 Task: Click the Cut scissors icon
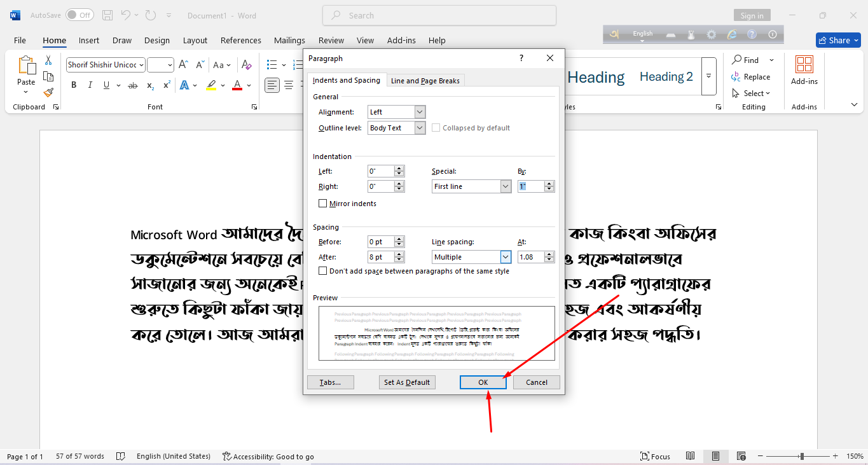coord(48,60)
